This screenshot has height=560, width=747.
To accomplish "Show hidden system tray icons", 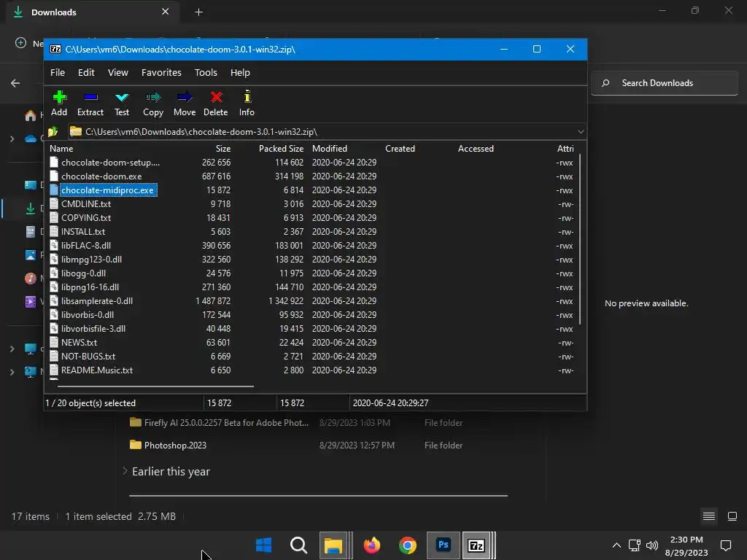I will (616, 545).
